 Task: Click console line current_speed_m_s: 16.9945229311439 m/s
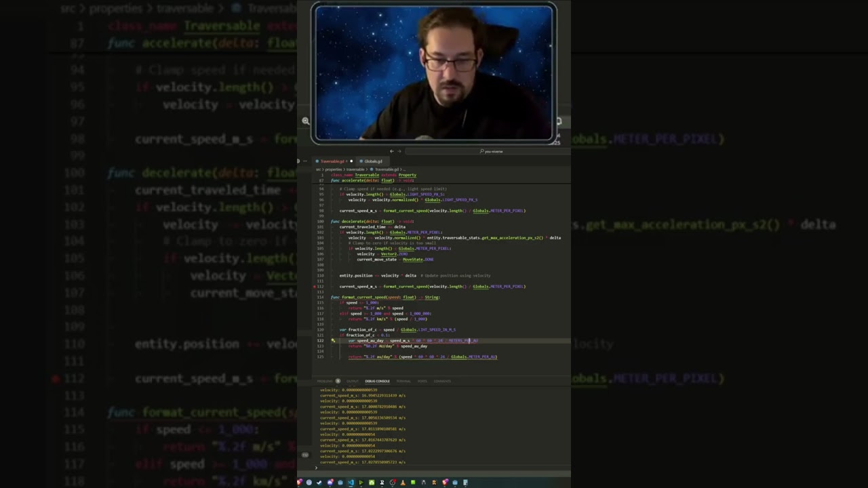363,396
